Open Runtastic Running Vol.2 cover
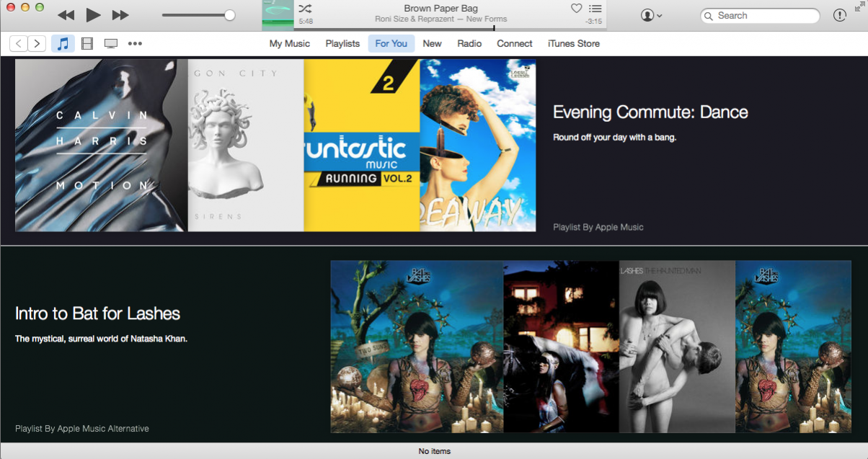Image resolution: width=868 pixels, height=459 pixels. [x=362, y=146]
